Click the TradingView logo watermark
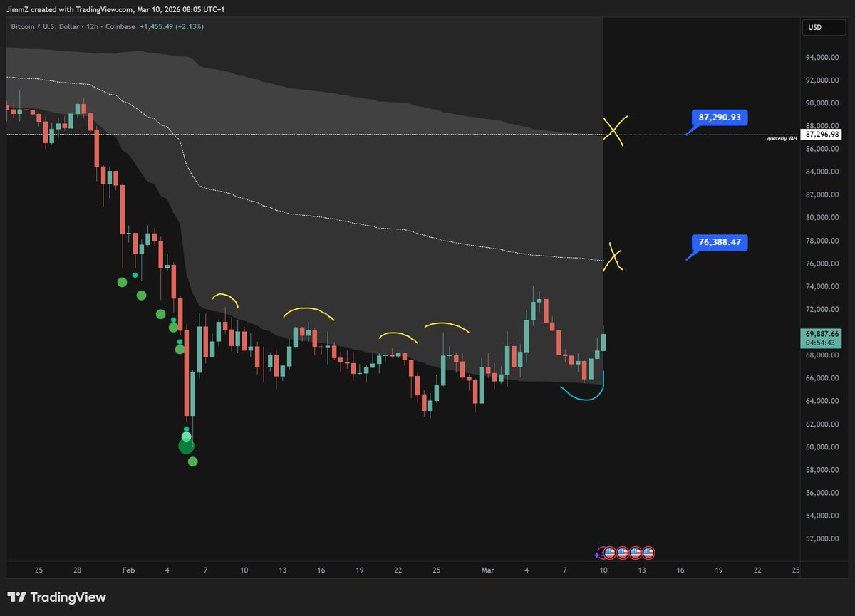855x616 pixels. [57, 597]
